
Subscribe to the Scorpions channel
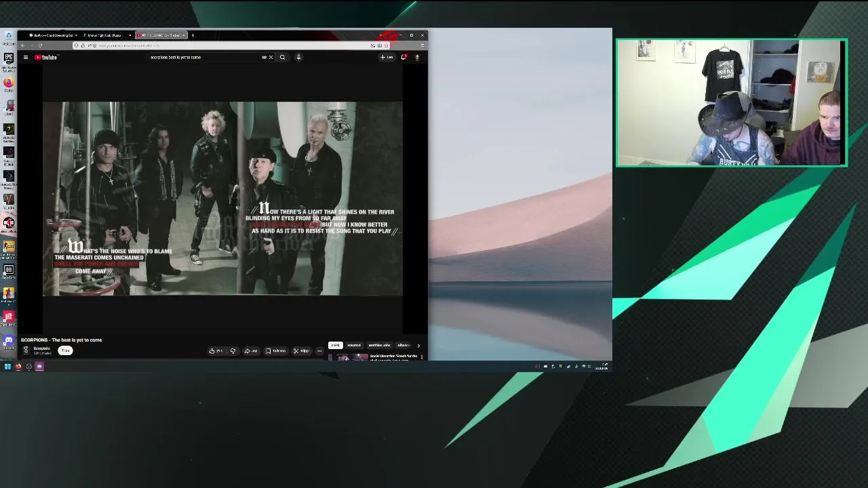[65, 350]
